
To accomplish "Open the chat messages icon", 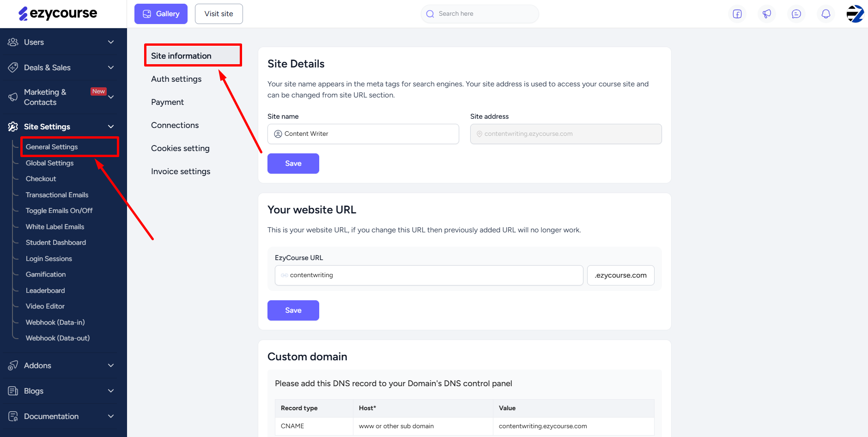I will click(796, 14).
